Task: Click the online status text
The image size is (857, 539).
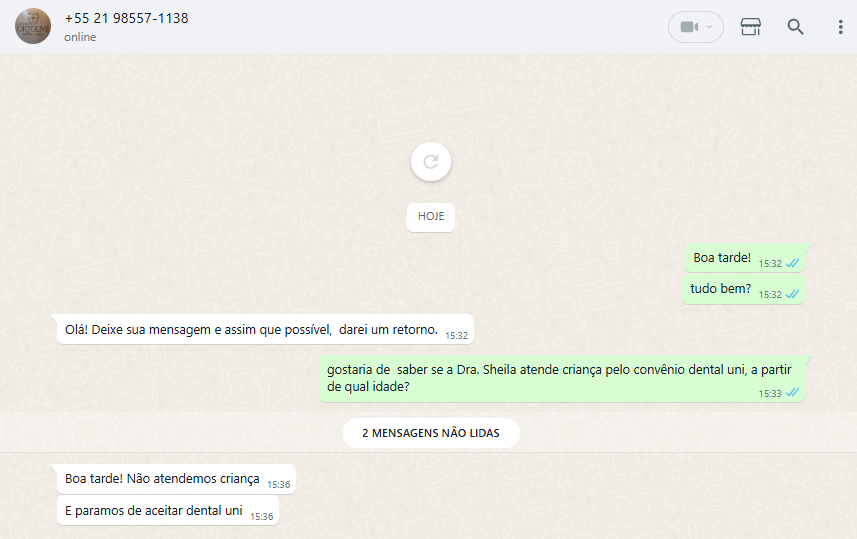Action: click(x=80, y=37)
